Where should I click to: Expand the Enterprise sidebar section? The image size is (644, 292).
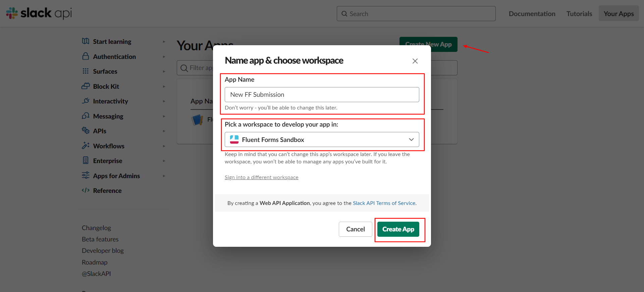click(164, 161)
